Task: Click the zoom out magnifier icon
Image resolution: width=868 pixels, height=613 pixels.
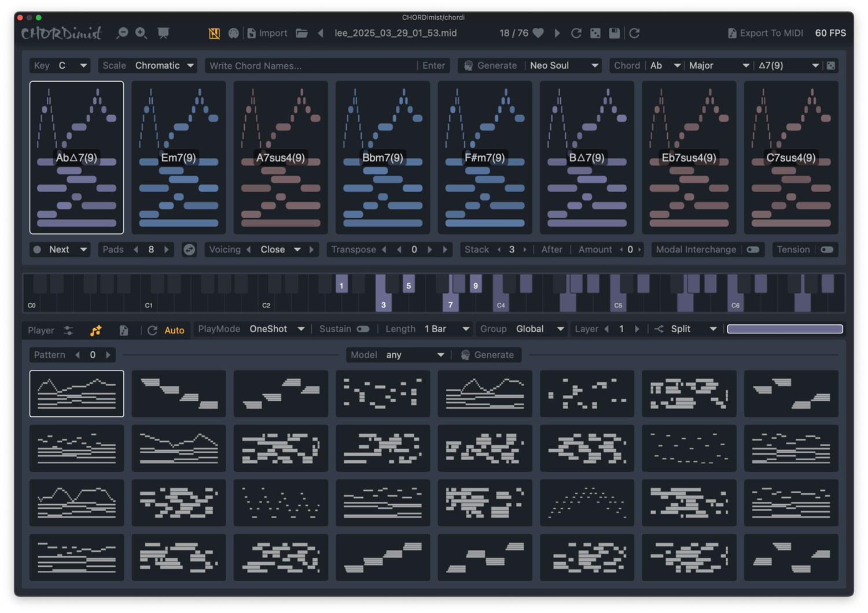Action: click(122, 33)
